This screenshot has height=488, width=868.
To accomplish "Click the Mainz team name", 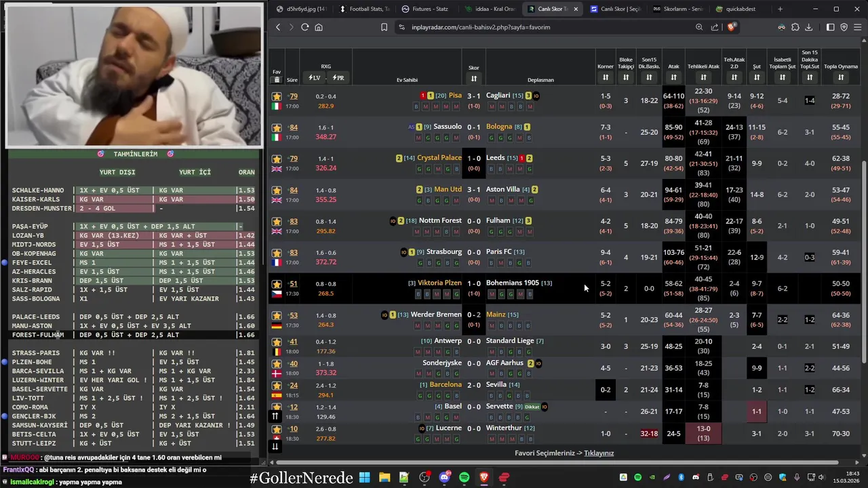I will coord(496,314).
